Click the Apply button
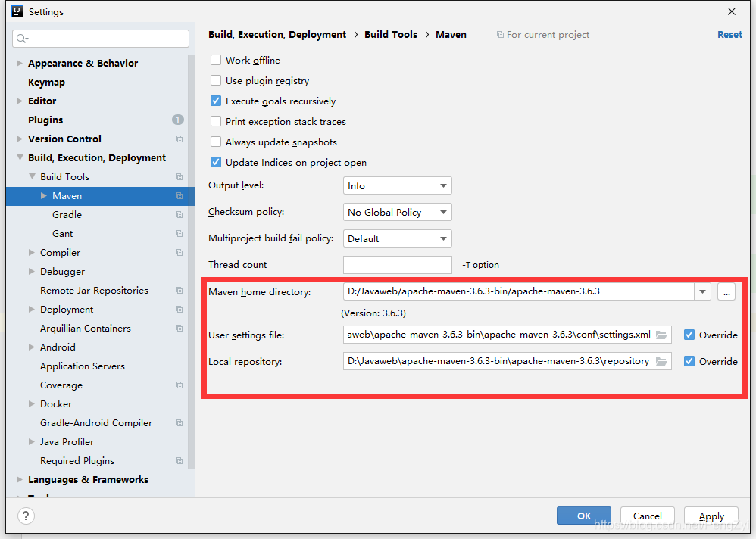Image resolution: width=756 pixels, height=539 pixels. [x=711, y=516]
